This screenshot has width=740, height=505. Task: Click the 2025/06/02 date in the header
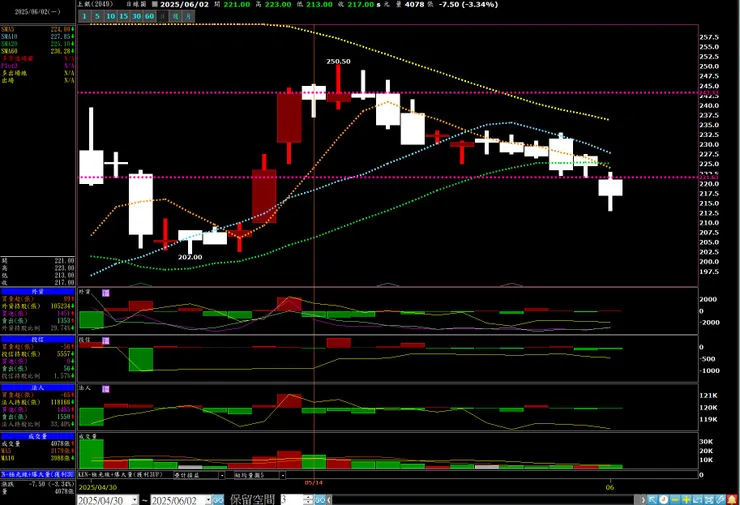point(185,4)
